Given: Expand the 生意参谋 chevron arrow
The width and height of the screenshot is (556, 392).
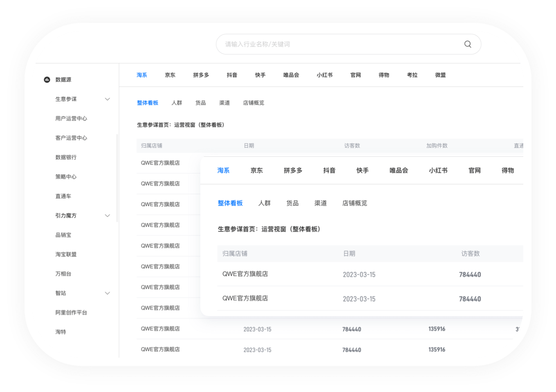Looking at the screenshot, I should (x=108, y=99).
